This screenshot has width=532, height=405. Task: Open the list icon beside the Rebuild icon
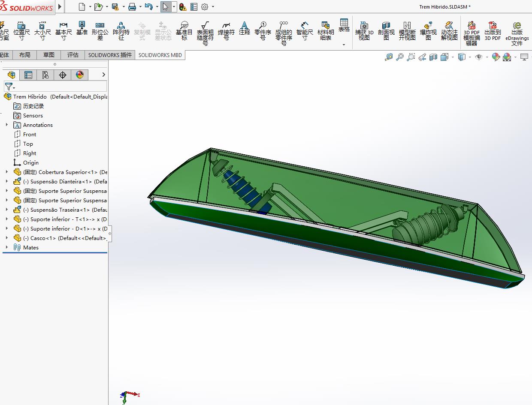coord(194,6)
